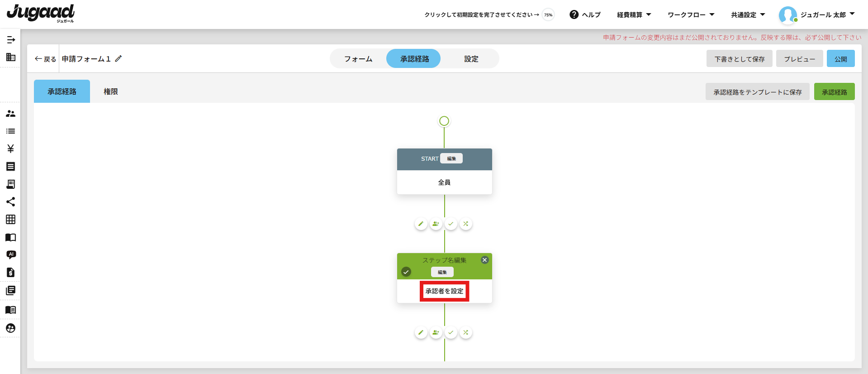Viewport: 868px width, 374px height.
Task: Click the AI chat sidebar icon
Action: click(11, 255)
